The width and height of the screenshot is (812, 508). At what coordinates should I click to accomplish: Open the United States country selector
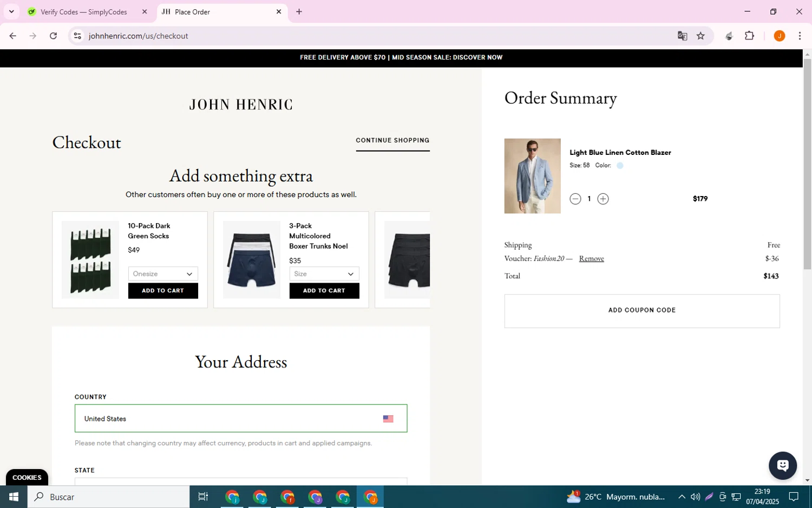pos(241,419)
